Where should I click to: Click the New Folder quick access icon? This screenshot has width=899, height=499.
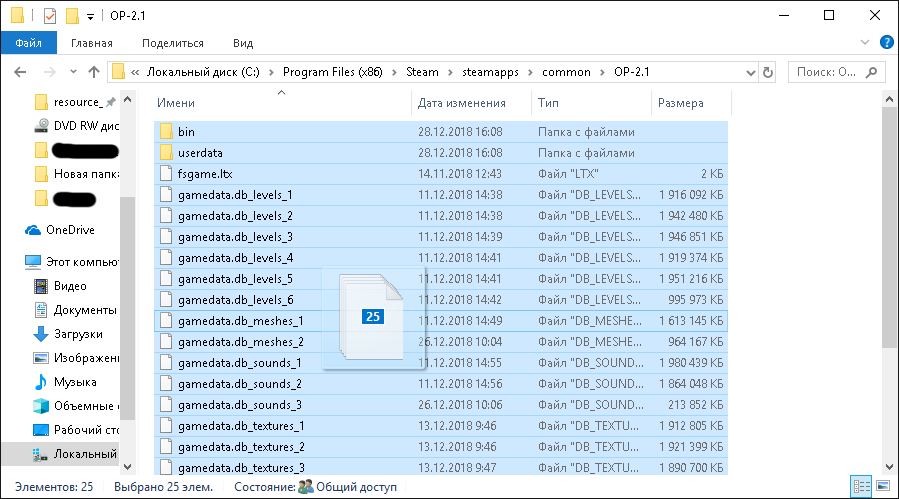pos(72,15)
